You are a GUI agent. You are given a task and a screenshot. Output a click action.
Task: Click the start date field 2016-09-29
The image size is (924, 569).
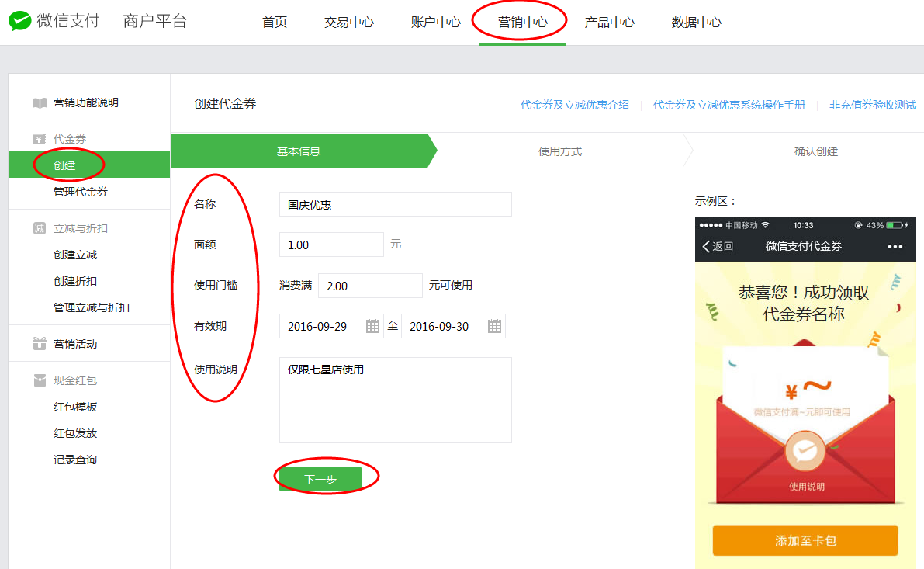coord(331,326)
